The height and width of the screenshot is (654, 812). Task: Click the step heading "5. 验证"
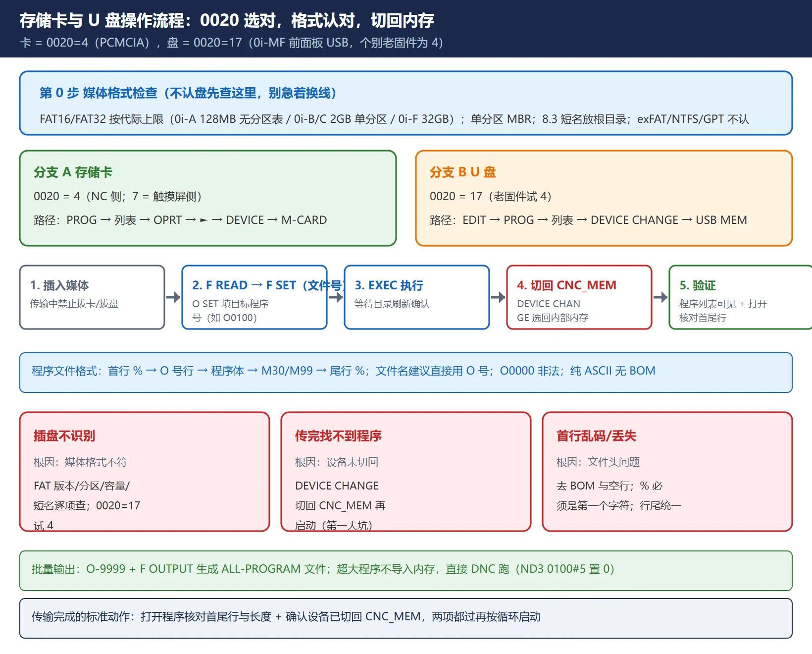698,285
